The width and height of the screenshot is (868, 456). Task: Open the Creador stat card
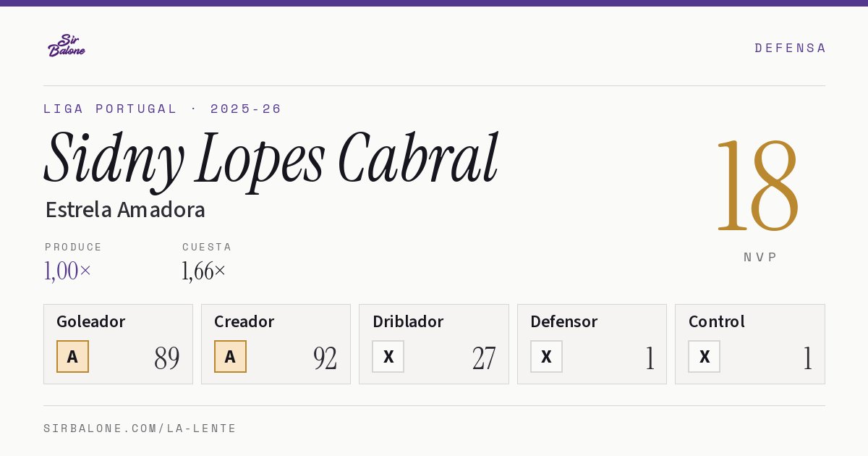pos(276,344)
